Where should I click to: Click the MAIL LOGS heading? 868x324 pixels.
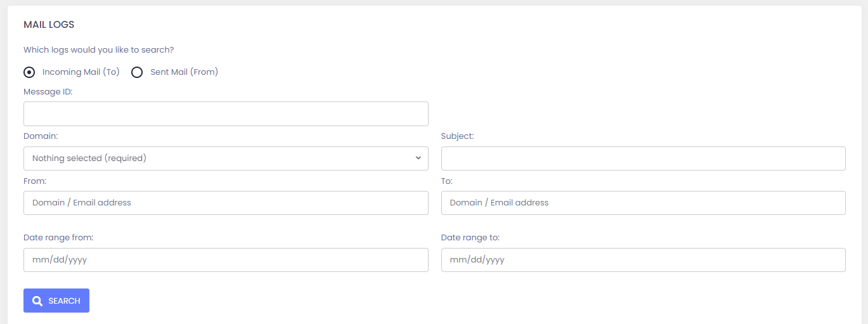(x=49, y=25)
